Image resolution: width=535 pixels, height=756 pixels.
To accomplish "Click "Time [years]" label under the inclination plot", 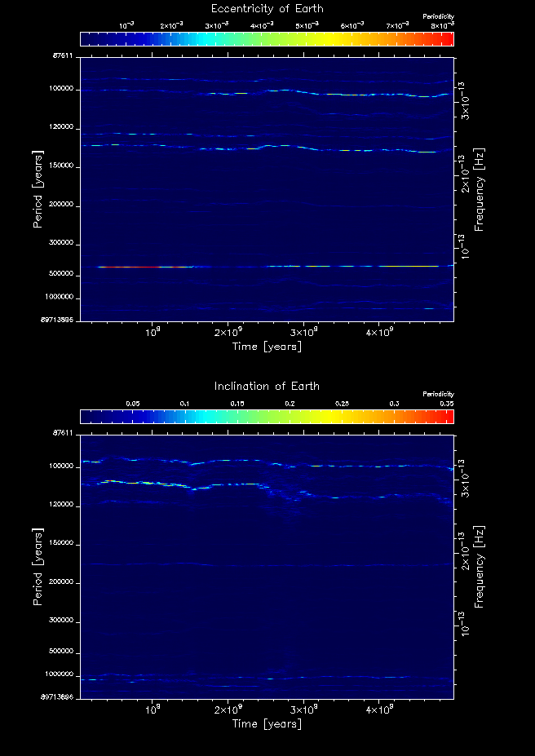I will pyautogui.click(x=267, y=723).
